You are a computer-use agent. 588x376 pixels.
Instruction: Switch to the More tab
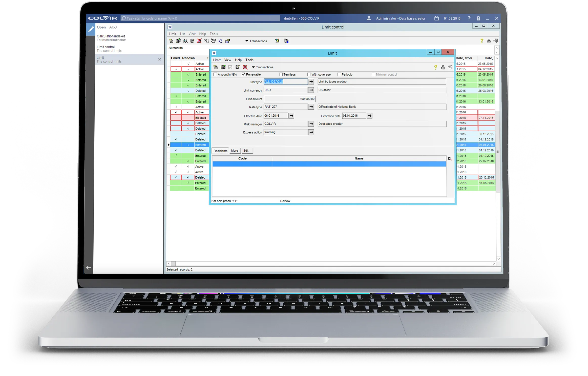(234, 151)
